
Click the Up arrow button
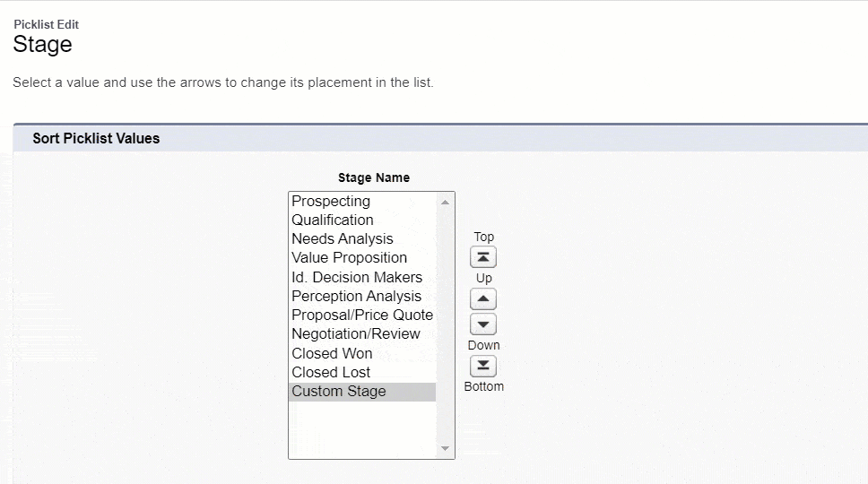click(x=483, y=299)
